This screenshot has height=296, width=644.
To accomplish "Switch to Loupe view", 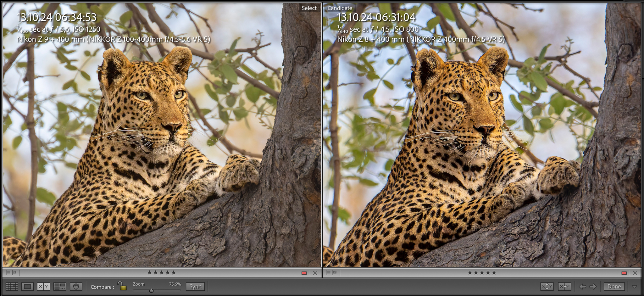I will point(27,287).
